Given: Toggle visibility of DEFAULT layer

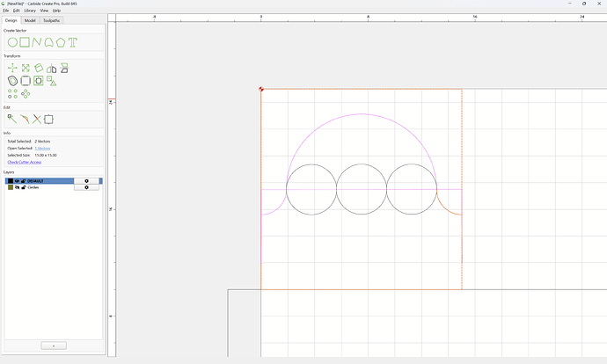Looking at the screenshot, I should click(x=17, y=181).
